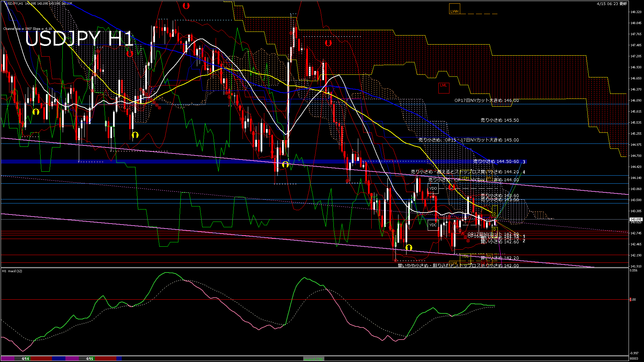Click the LWH last-week-high label box
Screen dimensions: 644x362
coord(454,9)
